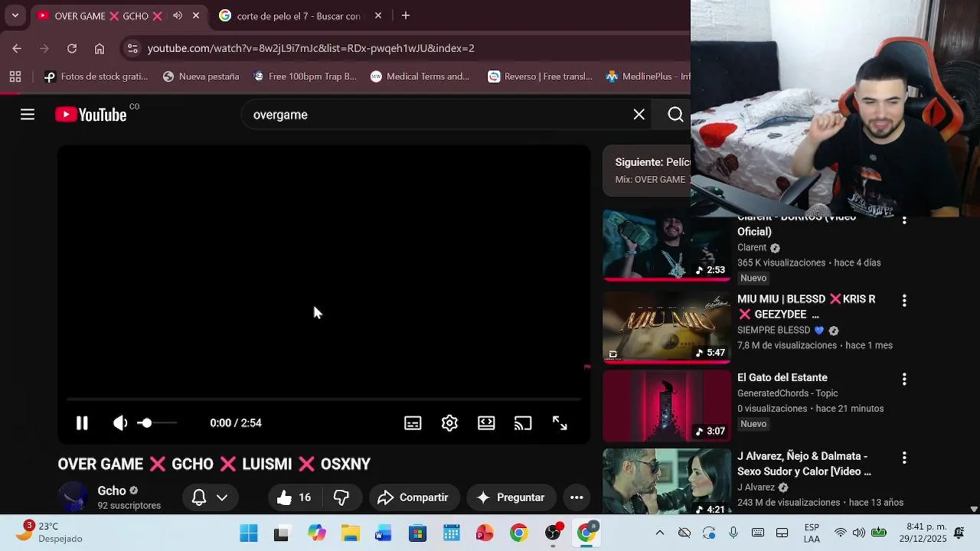The width and height of the screenshot is (980, 551).
Task: Open Copilot from the taskbar
Action: tap(316, 533)
